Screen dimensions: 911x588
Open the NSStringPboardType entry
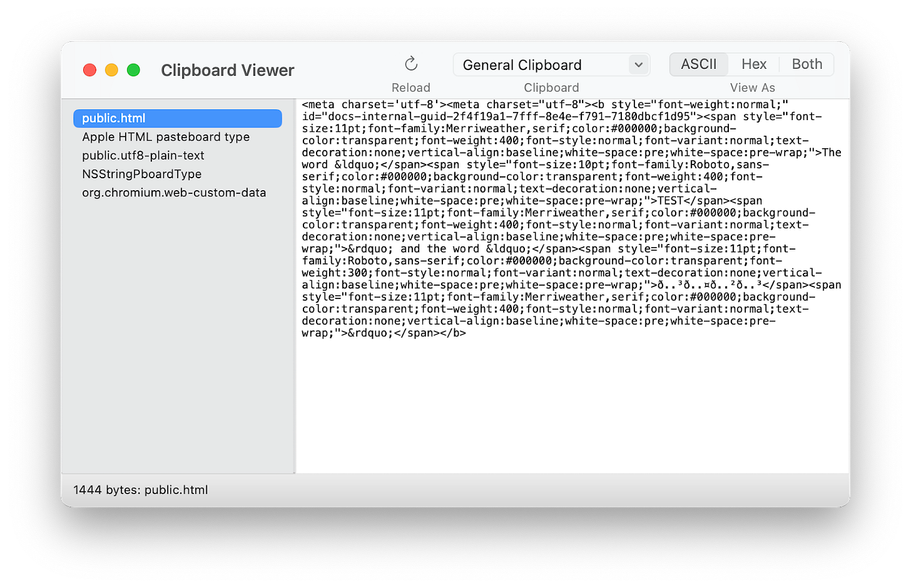141,174
